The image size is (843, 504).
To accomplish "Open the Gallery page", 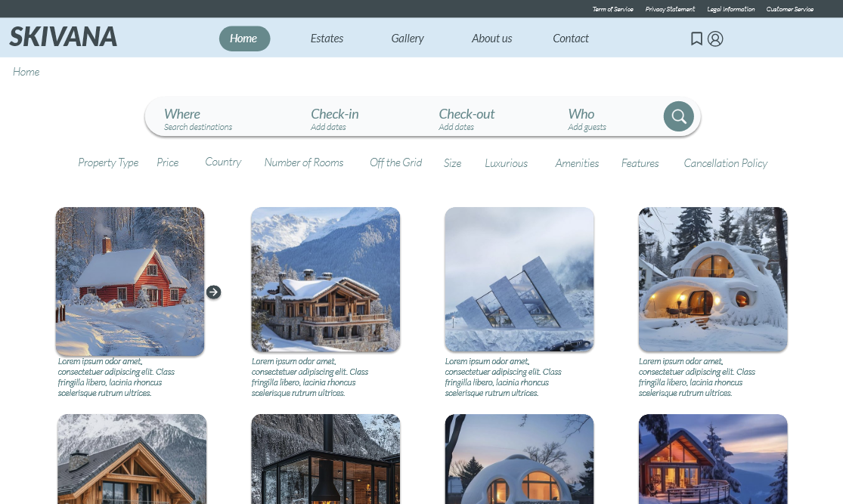I will 408,39.
